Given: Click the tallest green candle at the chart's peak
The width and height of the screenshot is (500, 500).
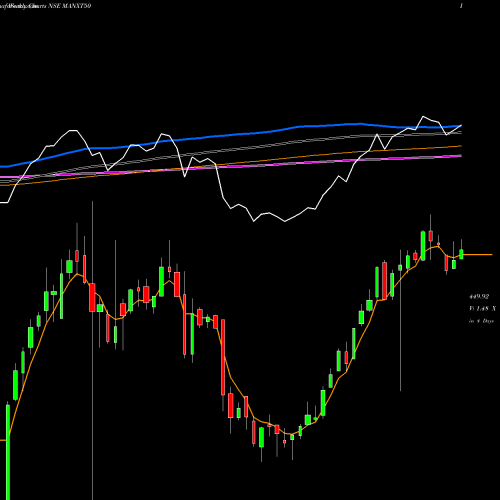Looking at the screenshot, I should (x=423, y=246).
